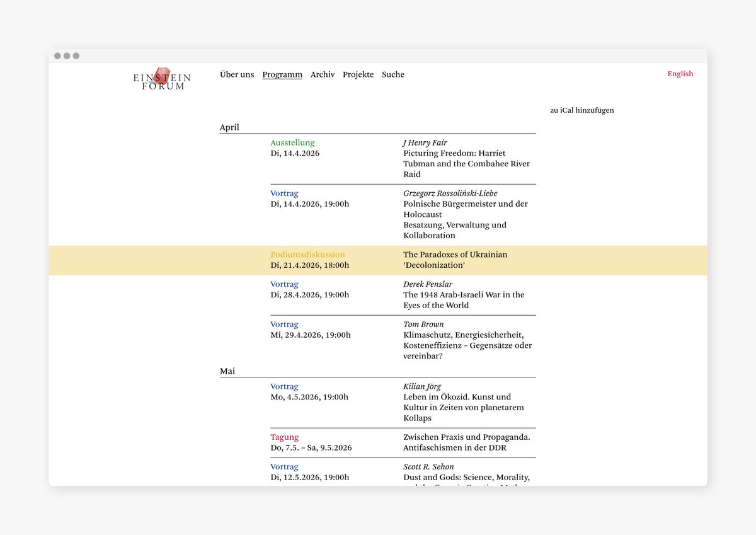Switch language to English
Screen dimensions: 756x535
click(680, 74)
